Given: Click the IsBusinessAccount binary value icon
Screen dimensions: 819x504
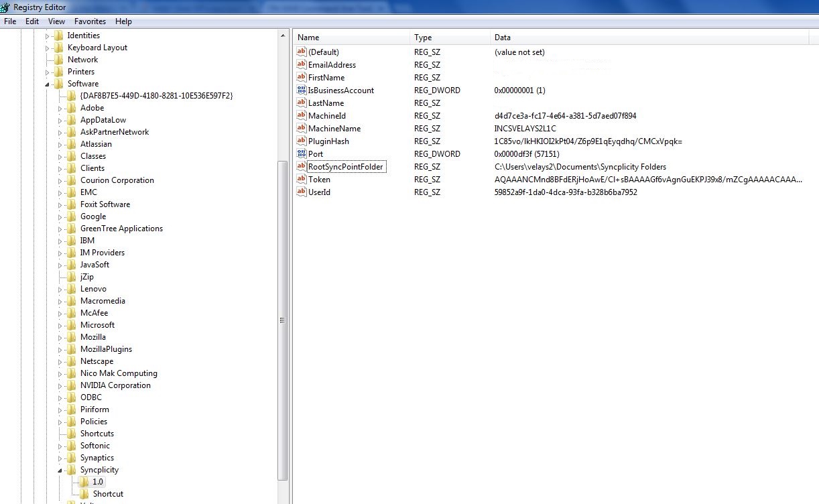Looking at the screenshot, I should 301,90.
